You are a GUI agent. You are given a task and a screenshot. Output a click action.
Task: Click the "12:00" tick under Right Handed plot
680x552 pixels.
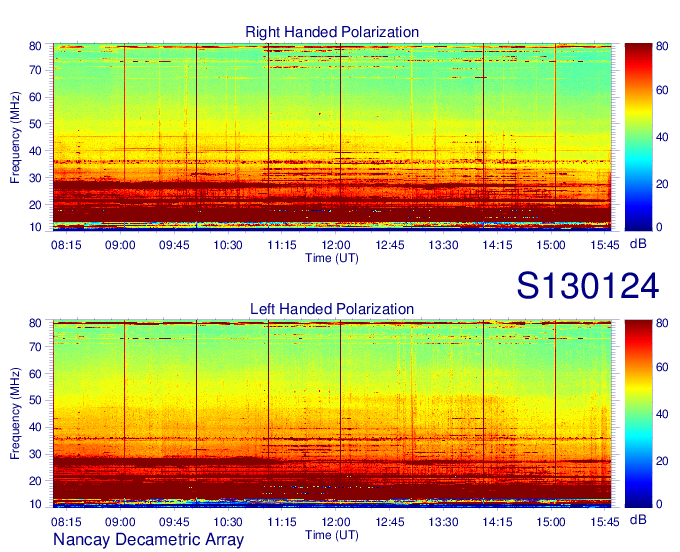(336, 245)
